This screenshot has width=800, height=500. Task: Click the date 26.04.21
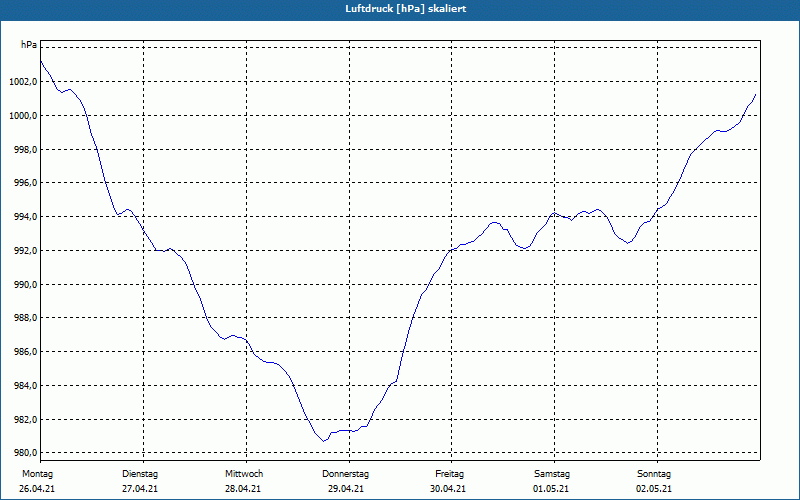tap(37, 489)
